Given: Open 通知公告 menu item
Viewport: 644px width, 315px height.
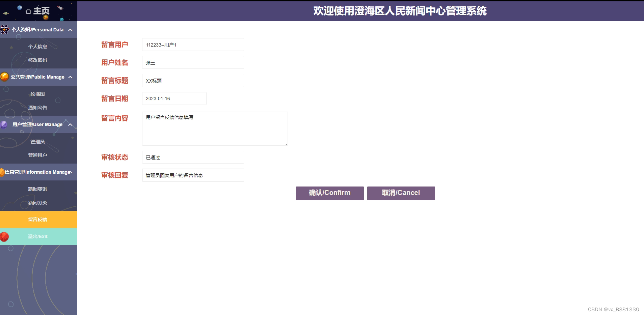Looking at the screenshot, I should pyautogui.click(x=37, y=108).
